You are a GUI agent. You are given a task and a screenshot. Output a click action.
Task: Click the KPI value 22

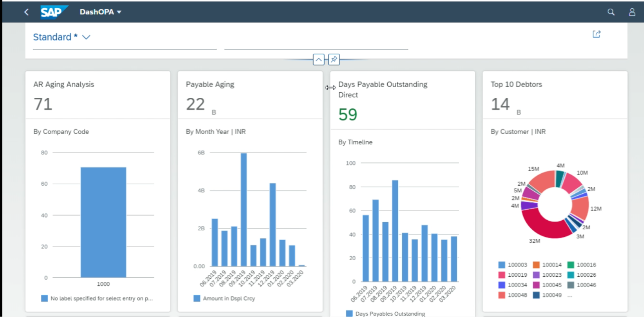point(195,104)
